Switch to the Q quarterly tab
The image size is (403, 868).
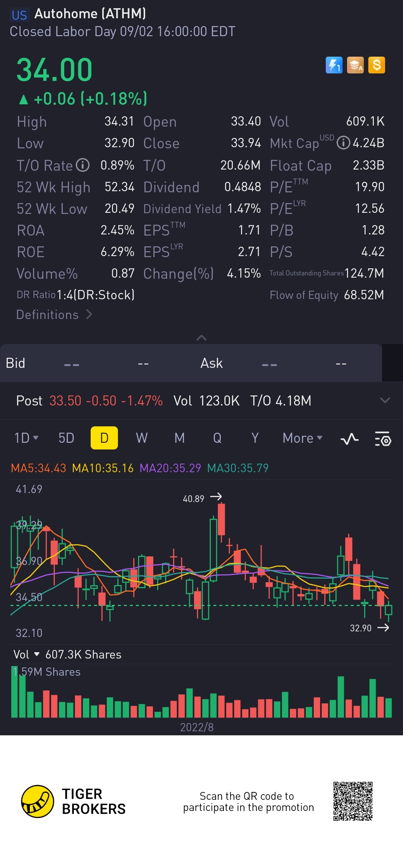click(217, 438)
